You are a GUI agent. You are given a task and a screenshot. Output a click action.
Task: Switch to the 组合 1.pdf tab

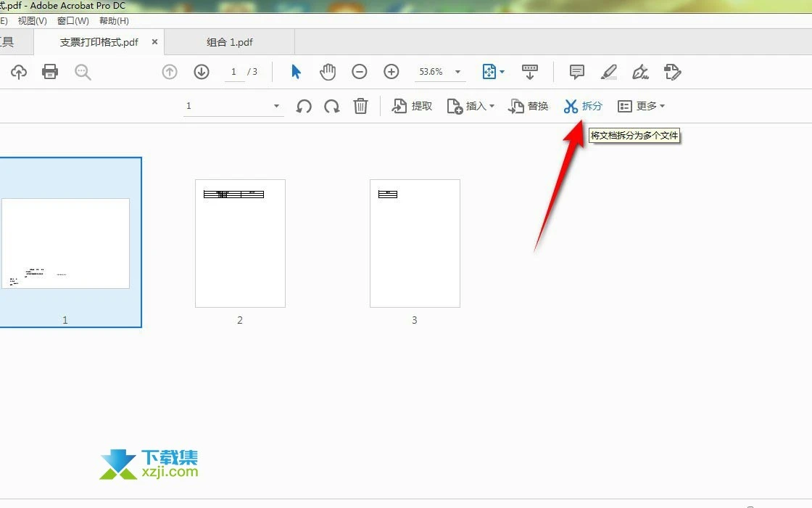[230, 42]
